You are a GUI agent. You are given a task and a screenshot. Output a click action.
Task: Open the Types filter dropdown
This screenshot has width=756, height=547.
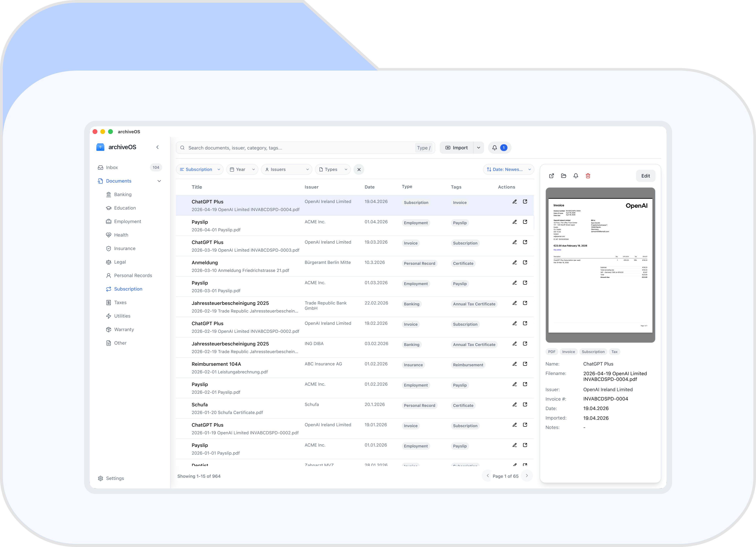click(333, 169)
